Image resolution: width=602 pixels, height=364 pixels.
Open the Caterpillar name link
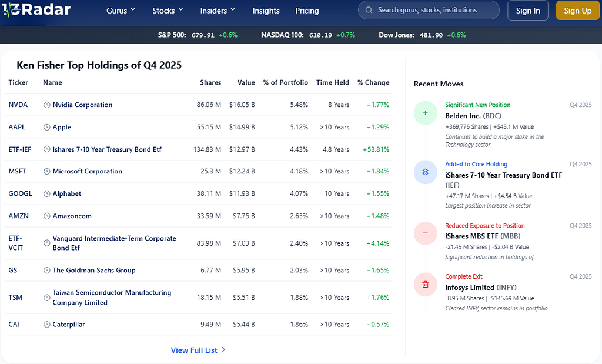69,325
